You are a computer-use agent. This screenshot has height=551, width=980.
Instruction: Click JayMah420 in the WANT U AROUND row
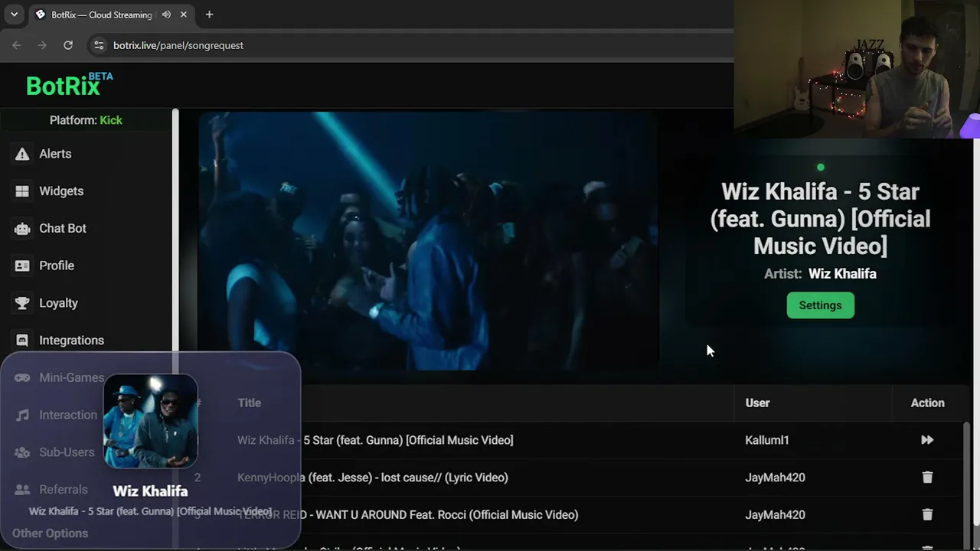(775, 515)
